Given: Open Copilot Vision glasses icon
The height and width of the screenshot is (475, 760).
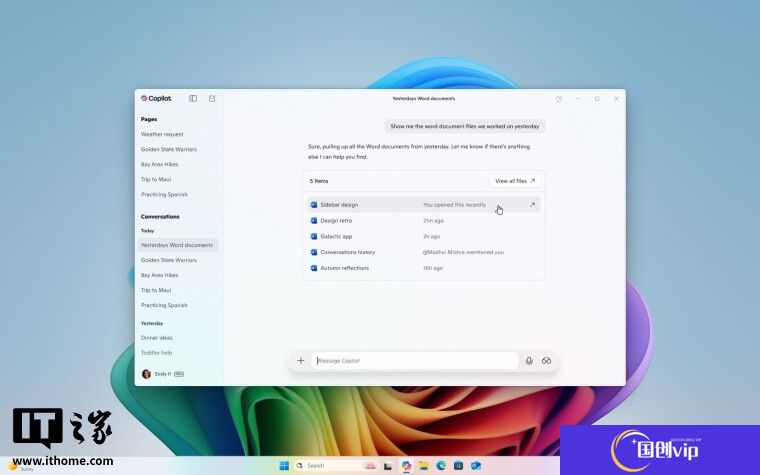Looking at the screenshot, I should tap(546, 361).
